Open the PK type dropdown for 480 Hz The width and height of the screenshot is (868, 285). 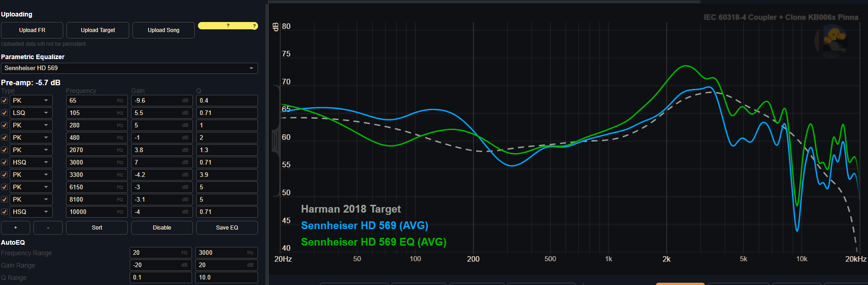[x=31, y=137]
